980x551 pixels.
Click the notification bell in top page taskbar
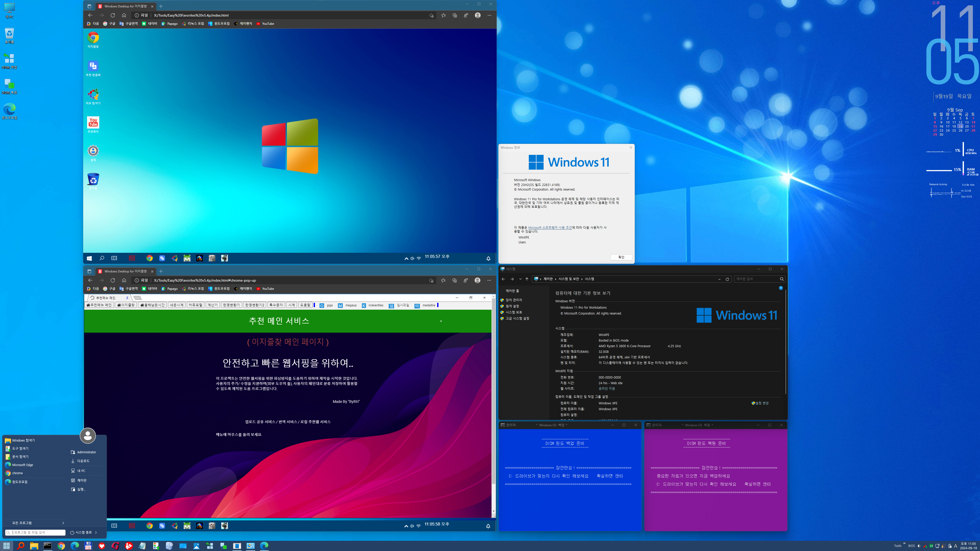click(x=488, y=258)
